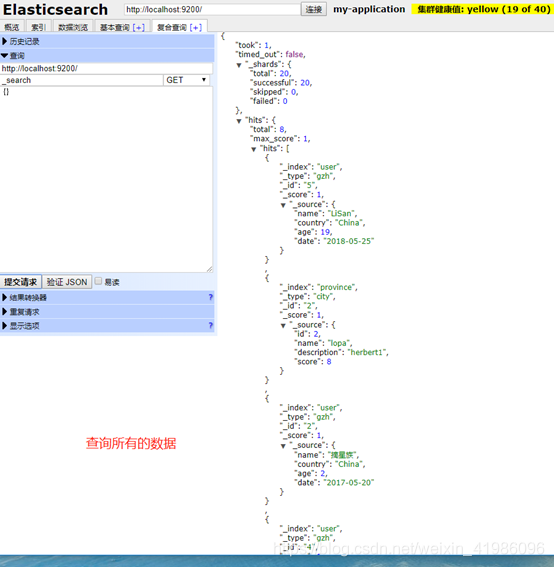Switch to the 概览 tab
Viewport: 554px width, 567px height.
coord(12,27)
